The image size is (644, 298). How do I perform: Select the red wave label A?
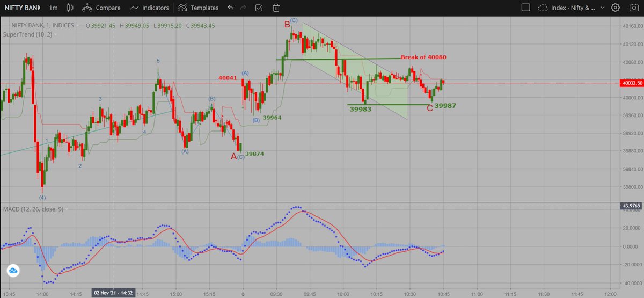(233, 156)
